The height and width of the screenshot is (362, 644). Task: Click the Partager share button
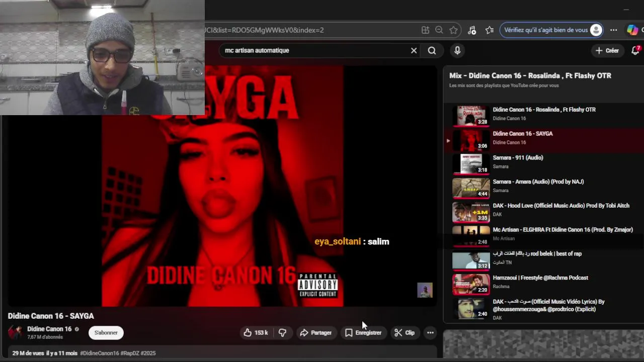point(315,333)
